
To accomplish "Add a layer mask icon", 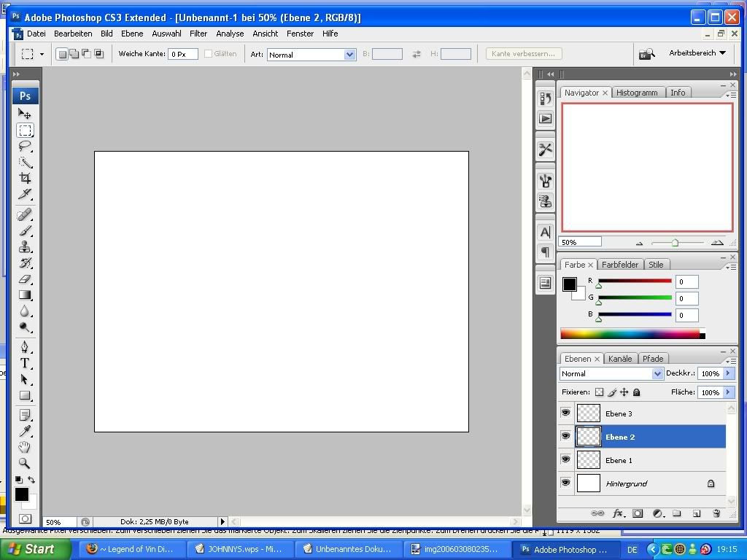I will [x=638, y=513].
